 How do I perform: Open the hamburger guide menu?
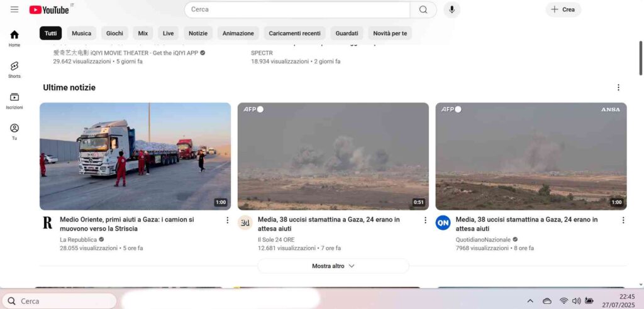tap(14, 9)
